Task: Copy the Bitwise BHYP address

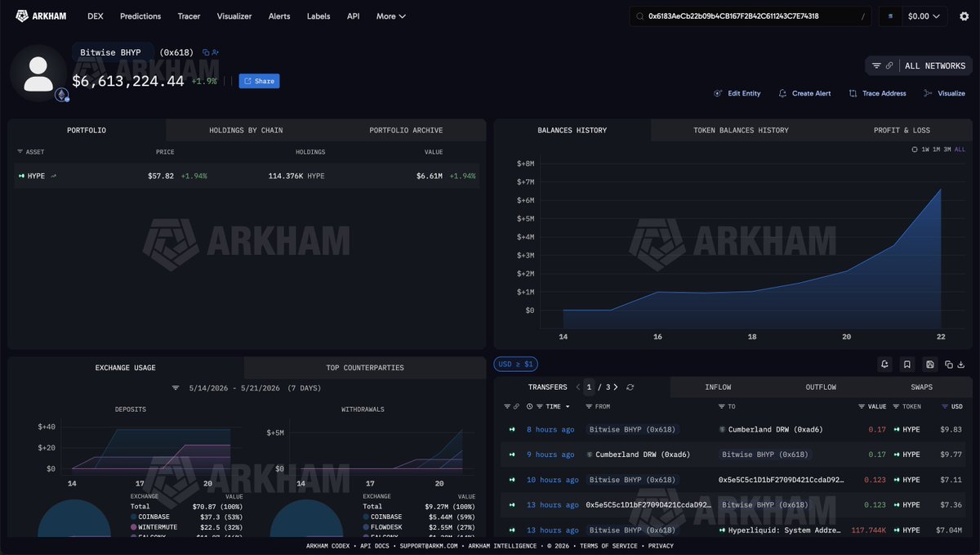Action: tap(206, 52)
